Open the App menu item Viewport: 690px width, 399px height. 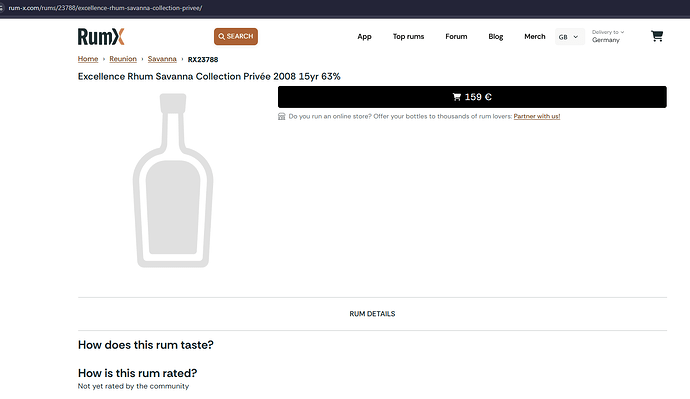(x=364, y=37)
